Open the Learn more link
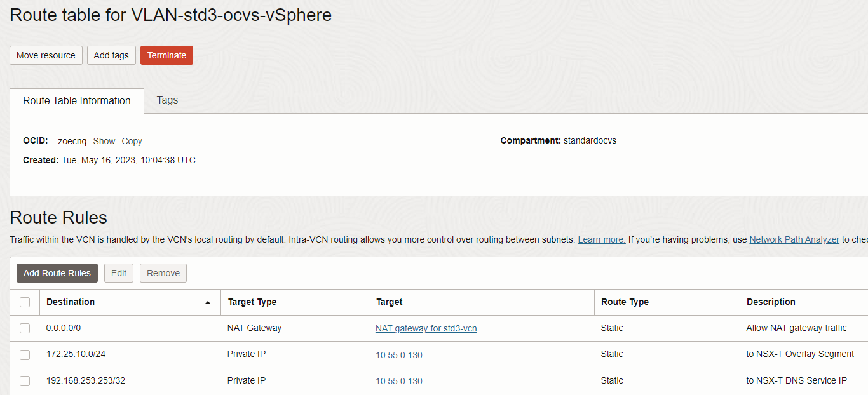 [600, 239]
